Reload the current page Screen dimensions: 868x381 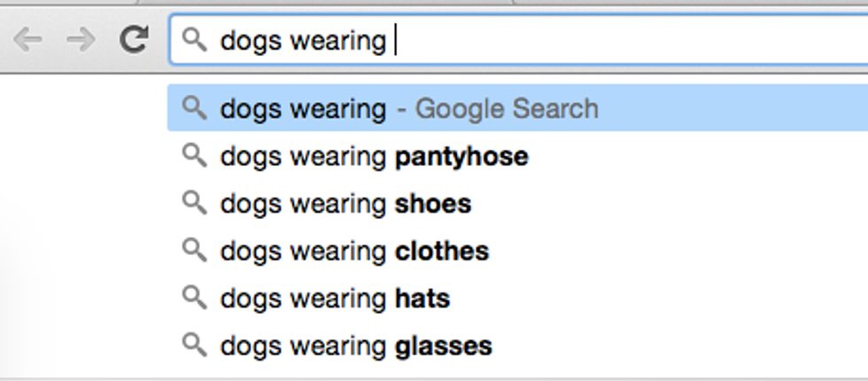click(134, 40)
